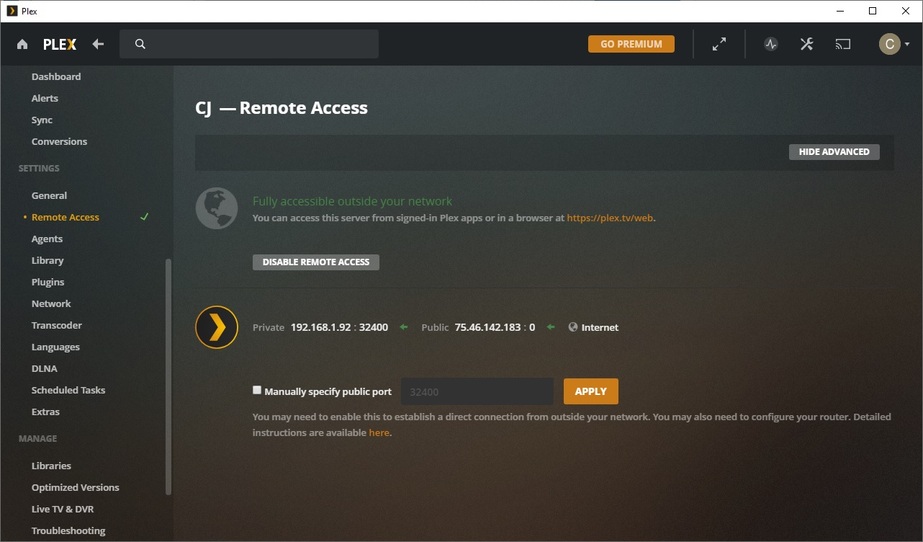The image size is (923, 542).
Task: Open the 'here' instructions link
Action: pyautogui.click(x=379, y=433)
